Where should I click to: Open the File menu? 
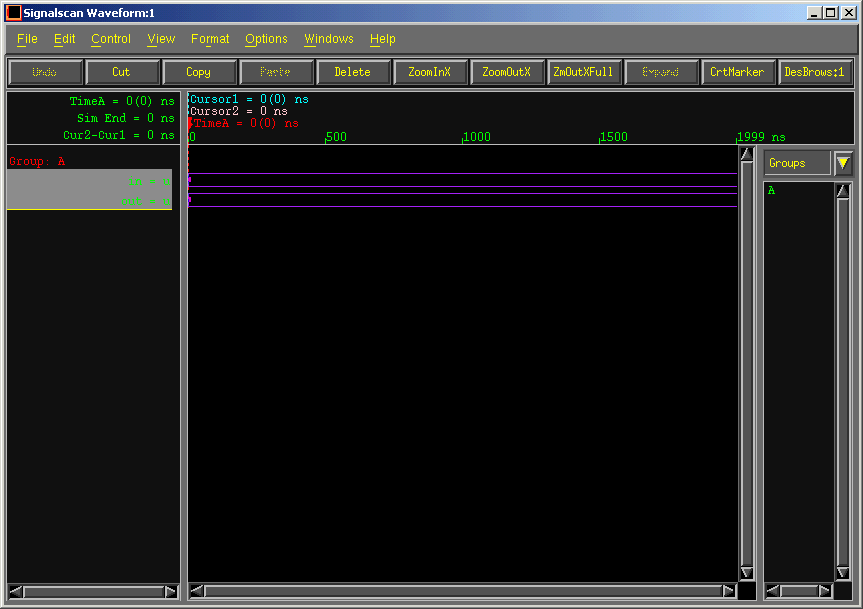click(27, 39)
